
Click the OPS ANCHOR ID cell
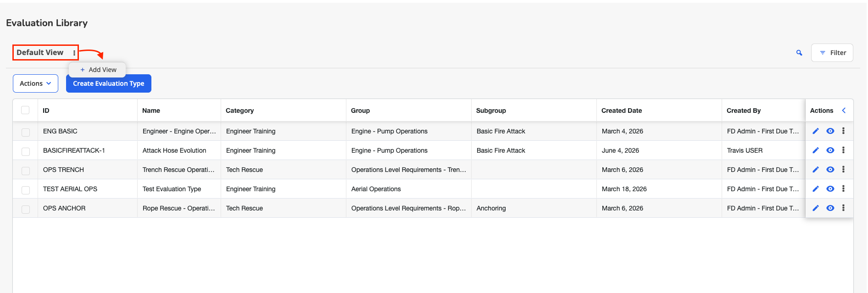(88, 208)
